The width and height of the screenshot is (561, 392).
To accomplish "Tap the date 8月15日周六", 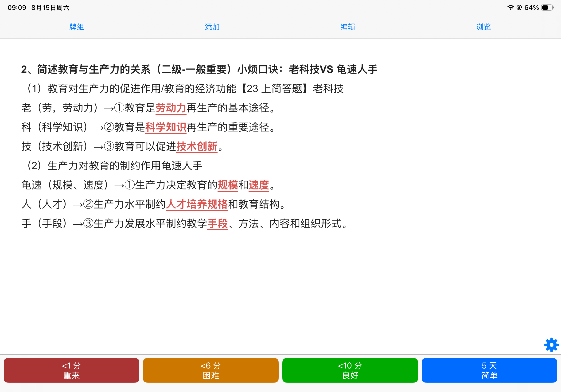I will 50,8.
